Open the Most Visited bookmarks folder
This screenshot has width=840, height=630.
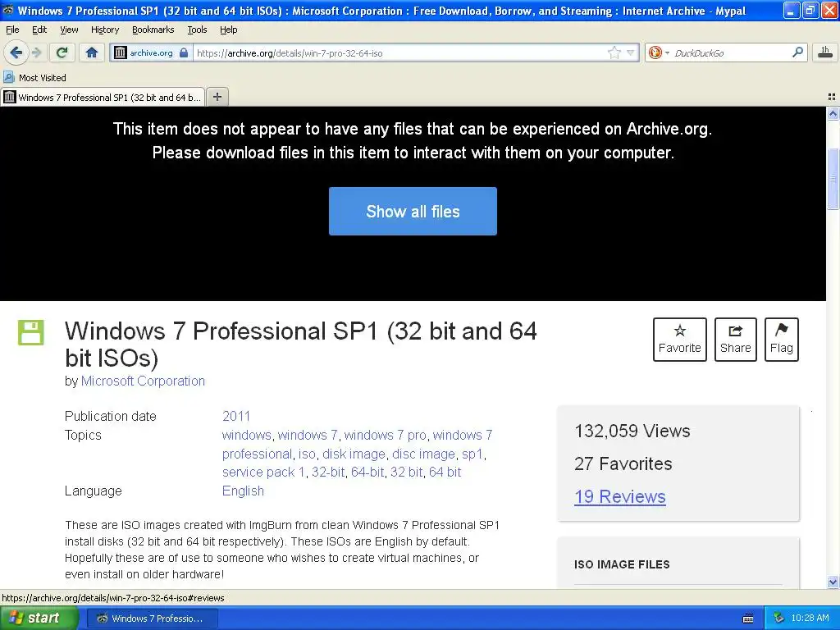(x=34, y=78)
